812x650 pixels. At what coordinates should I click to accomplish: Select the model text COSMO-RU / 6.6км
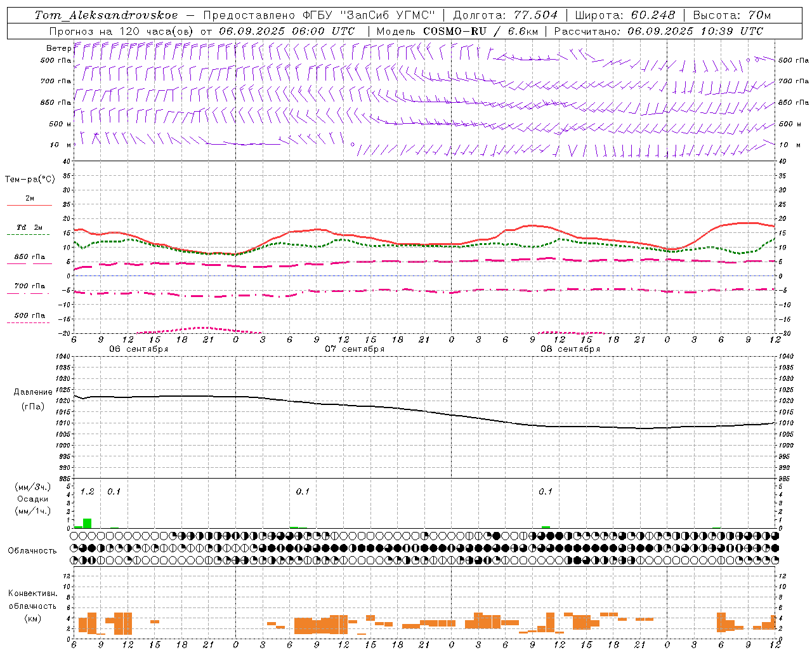[x=480, y=31]
